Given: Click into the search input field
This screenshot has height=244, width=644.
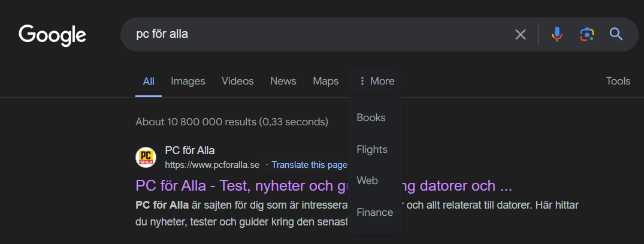Looking at the screenshot, I should pyautogui.click(x=318, y=35).
